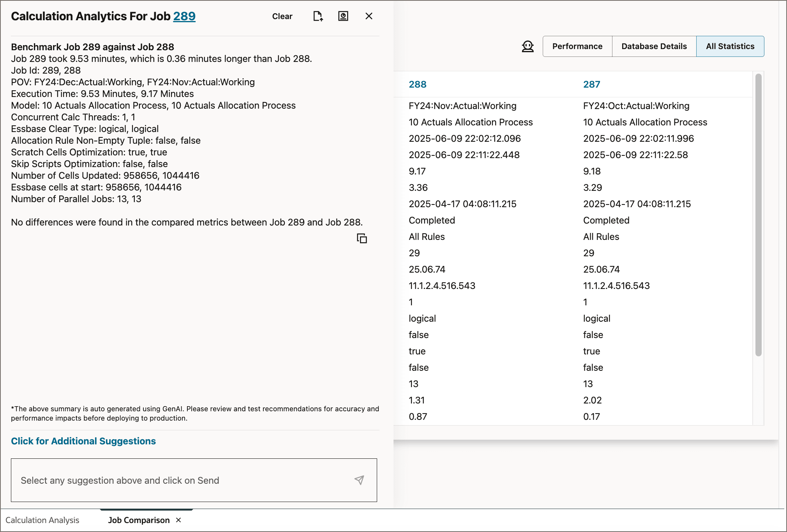Open the report viewer icon beside export
This screenshot has height=532, width=787.
[343, 16]
